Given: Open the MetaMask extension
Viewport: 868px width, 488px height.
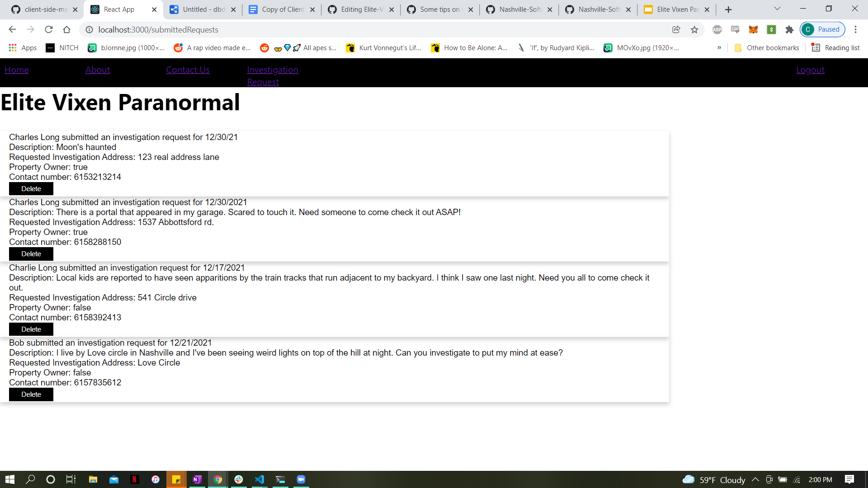Looking at the screenshot, I should 753,29.
